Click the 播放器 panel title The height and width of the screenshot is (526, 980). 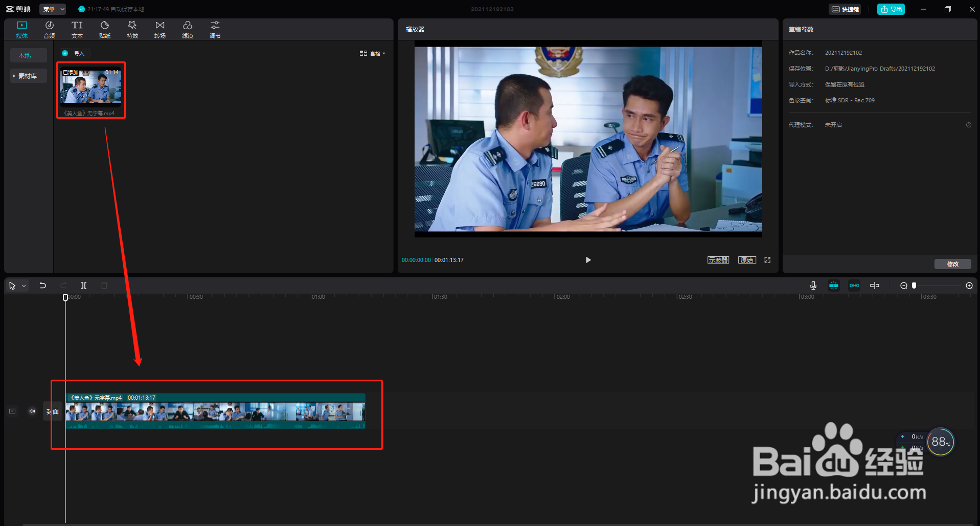415,30
